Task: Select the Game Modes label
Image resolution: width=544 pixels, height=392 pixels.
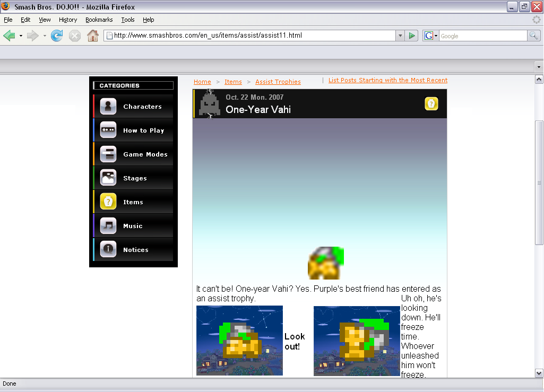Action: tap(145, 154)
